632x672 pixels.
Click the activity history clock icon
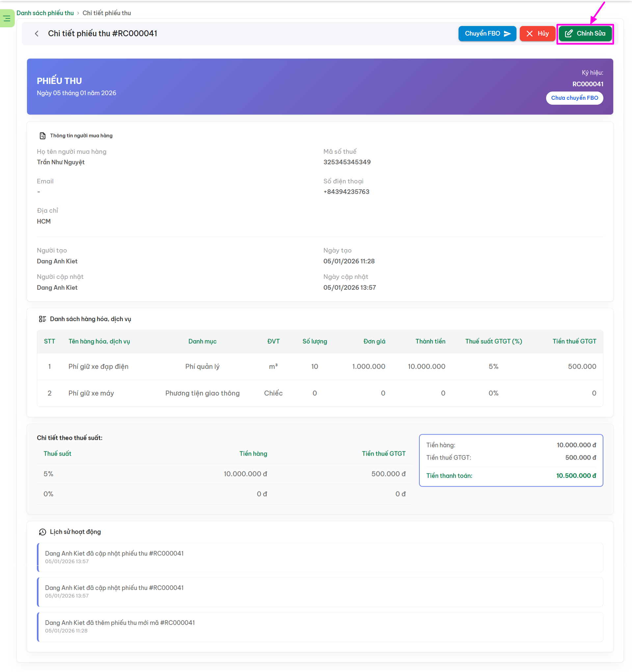click(x=42, y=532)
